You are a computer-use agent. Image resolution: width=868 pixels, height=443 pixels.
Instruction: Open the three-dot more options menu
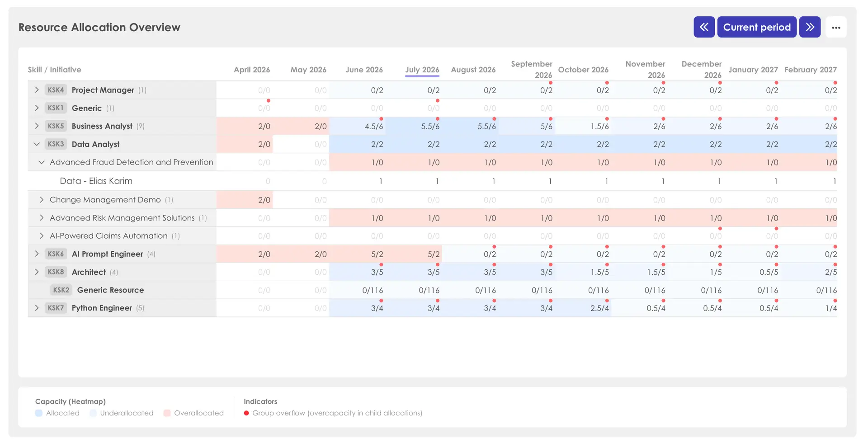(836, 28)
